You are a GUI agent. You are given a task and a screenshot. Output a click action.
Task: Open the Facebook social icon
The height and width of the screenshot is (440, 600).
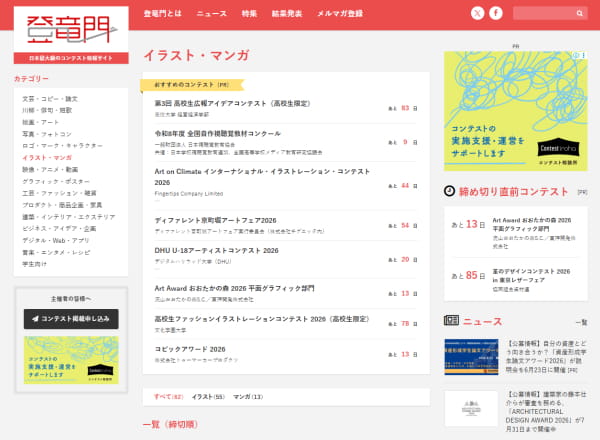pos(496,13)
